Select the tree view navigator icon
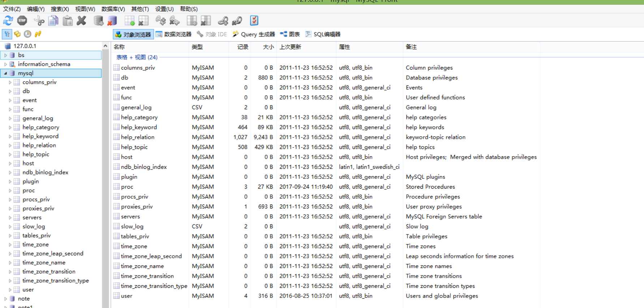 pyautogui.click(x=7, y=34)
